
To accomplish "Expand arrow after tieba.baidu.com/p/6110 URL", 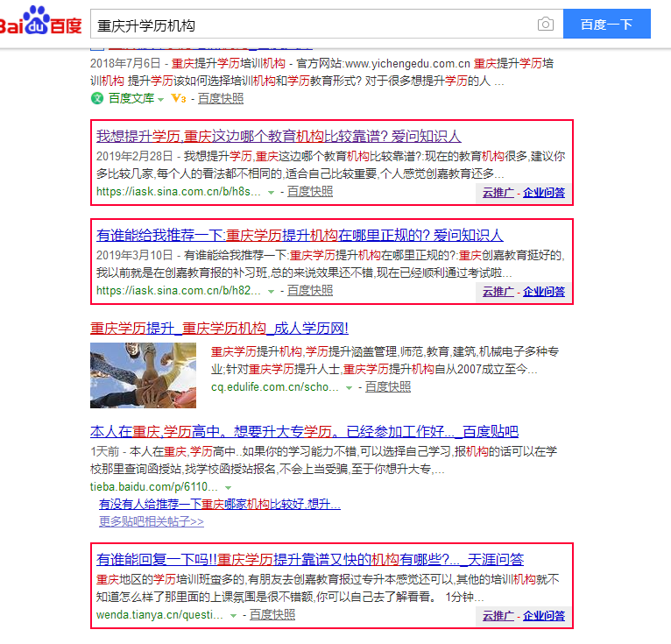I will point(228,487).
